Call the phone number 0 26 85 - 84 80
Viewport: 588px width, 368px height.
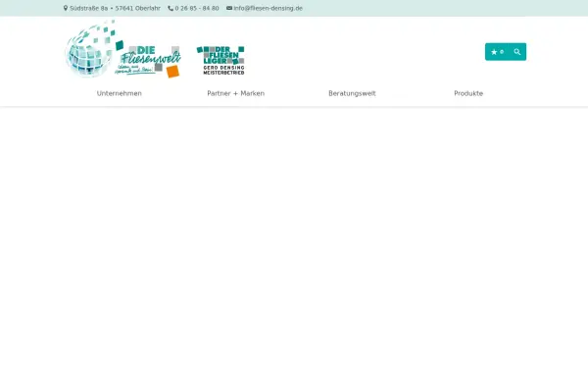point(197,8)
